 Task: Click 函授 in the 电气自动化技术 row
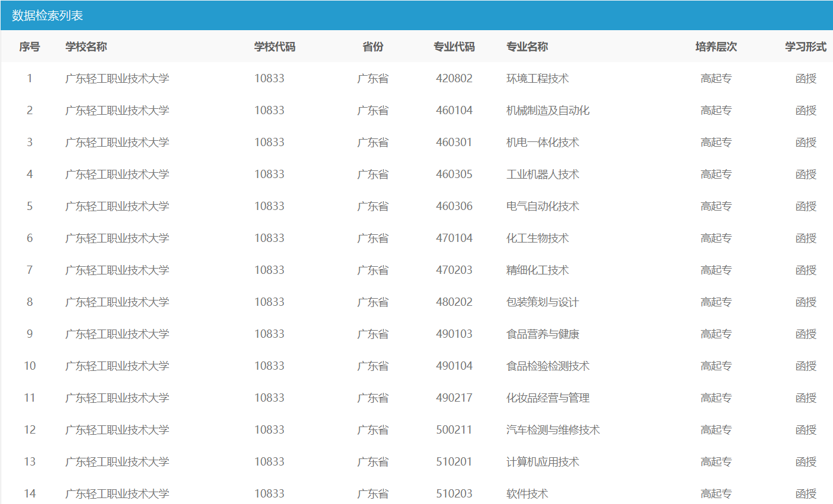[806, 206]
